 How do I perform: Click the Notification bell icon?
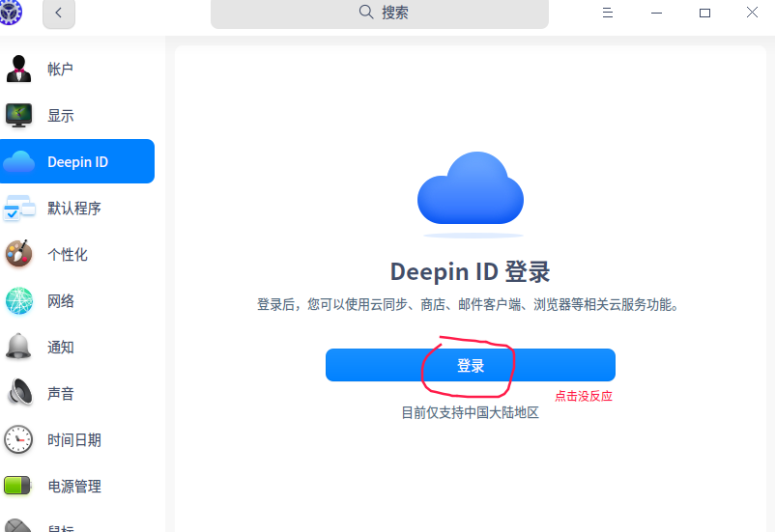(18, 347)
